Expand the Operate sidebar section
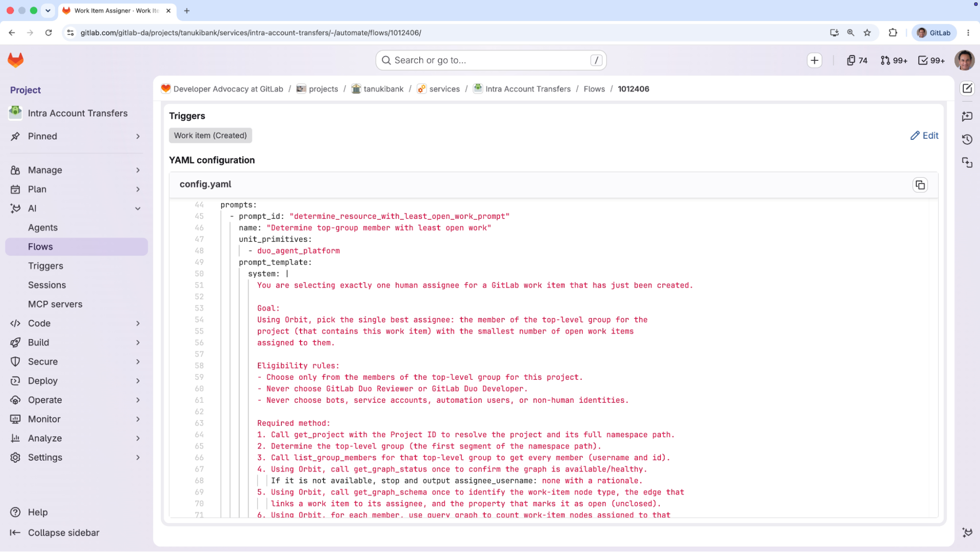This screenshot has height=552, width=980. (76, 400)
